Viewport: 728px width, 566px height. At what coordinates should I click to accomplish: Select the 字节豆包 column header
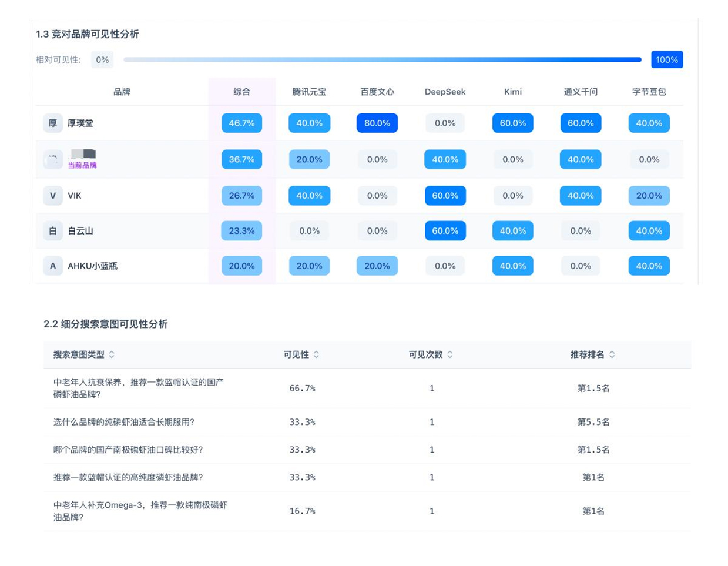[x=649, y=92]
